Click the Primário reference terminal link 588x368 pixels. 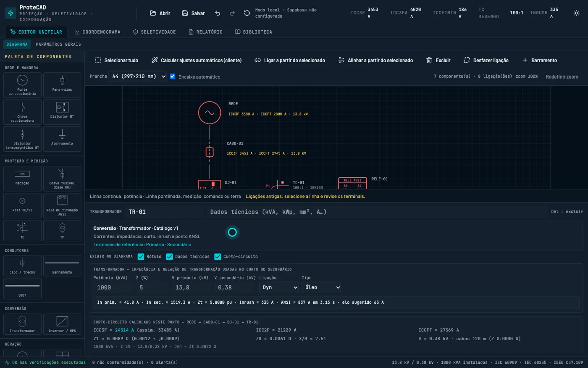click(155, 244)
